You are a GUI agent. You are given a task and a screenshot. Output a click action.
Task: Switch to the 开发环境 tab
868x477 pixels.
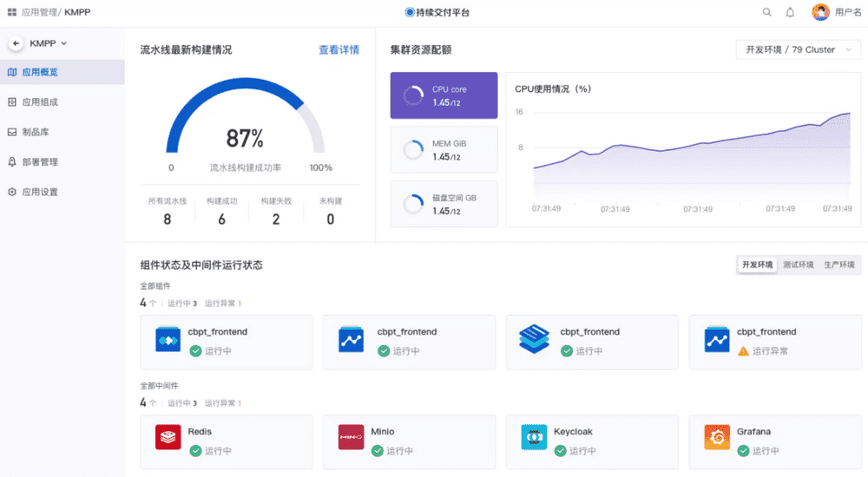coord(757,265)
